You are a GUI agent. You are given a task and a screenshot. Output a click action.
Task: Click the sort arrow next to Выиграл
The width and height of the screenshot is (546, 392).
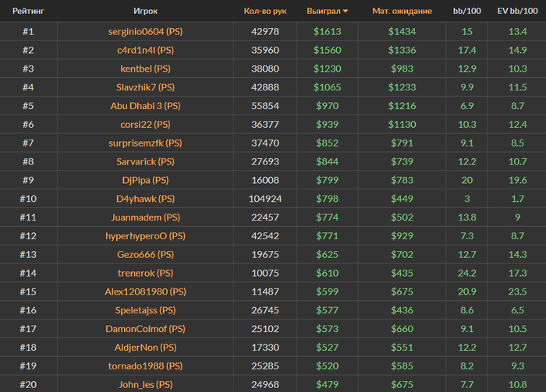346,11
